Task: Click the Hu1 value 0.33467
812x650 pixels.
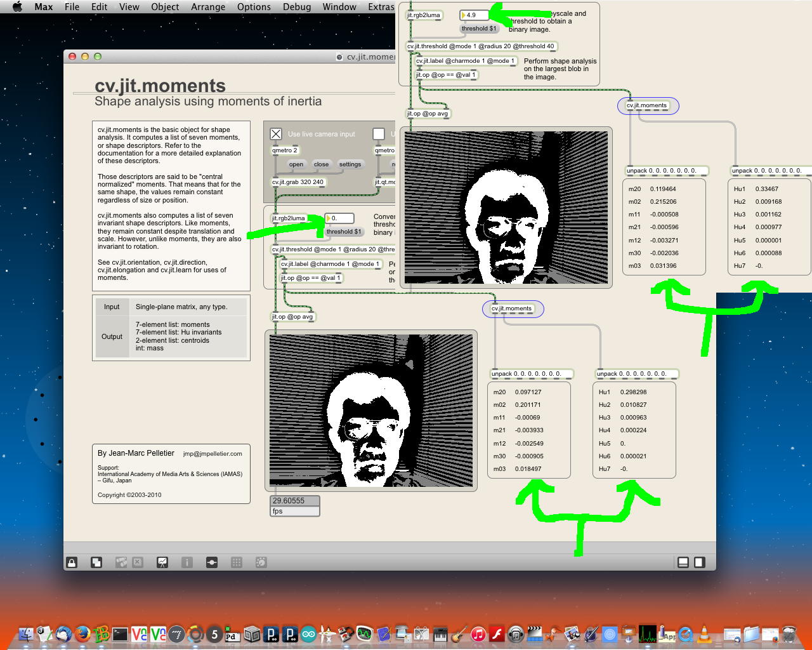Action: pyautogui.click(x=767, y=189)
